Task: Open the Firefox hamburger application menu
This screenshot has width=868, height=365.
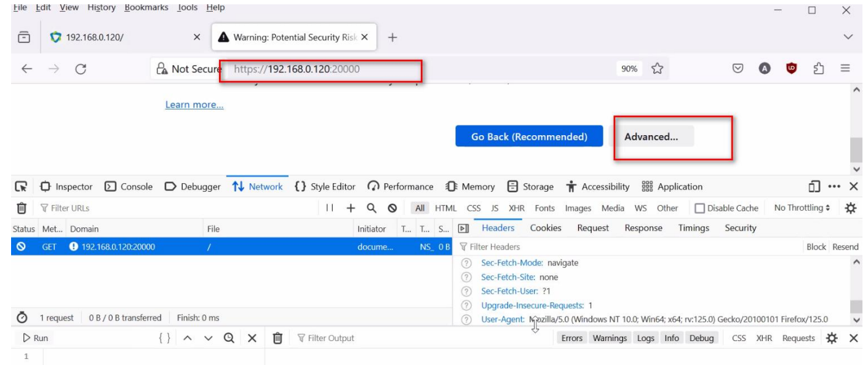Action: [845, 69]
